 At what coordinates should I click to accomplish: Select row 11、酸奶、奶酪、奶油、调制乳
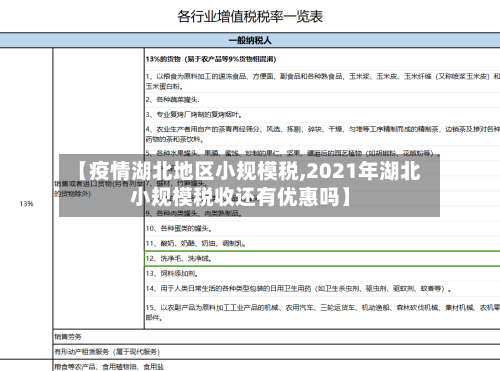322,244
